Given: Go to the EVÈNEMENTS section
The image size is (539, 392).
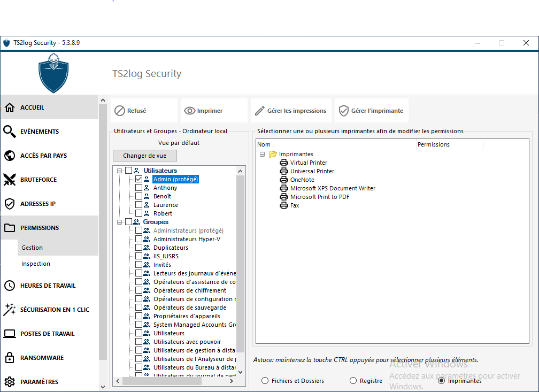Looking at the screenshot, I should click(49, 132).
